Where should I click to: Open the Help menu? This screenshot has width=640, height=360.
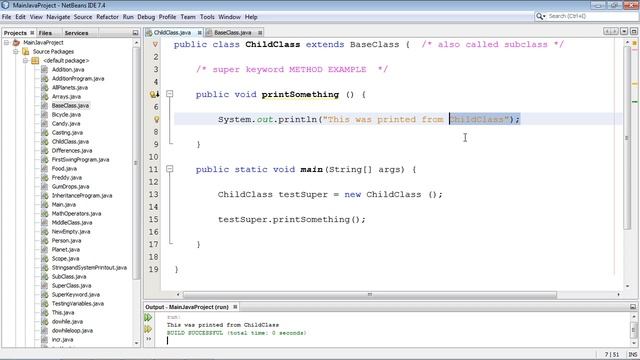click(x=251, y=17)
